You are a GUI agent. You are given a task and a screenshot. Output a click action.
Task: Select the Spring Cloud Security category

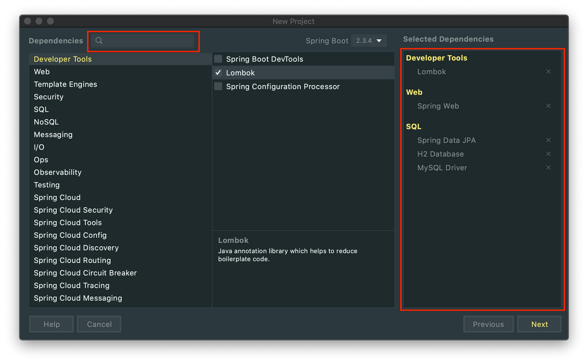[x=120, y=210]
